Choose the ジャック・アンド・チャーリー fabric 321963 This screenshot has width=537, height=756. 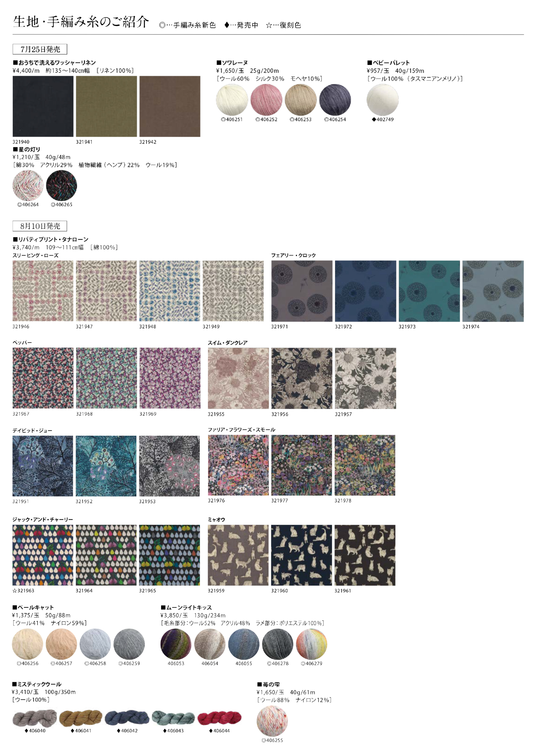coord(43,555)
